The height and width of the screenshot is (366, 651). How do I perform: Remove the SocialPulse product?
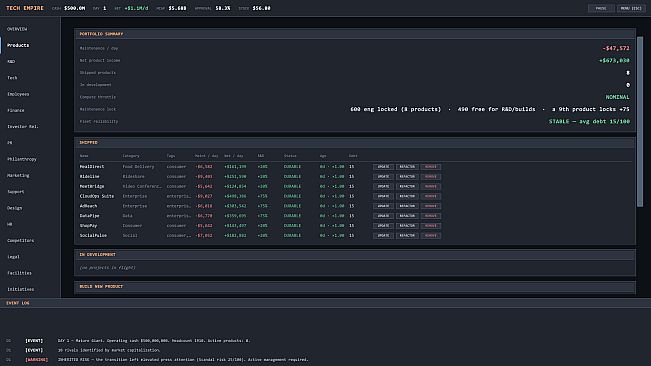(431, 236)
